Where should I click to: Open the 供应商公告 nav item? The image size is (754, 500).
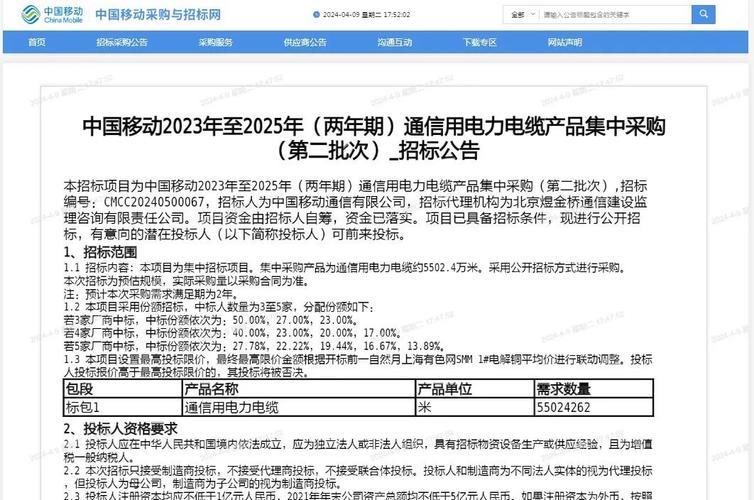pyautogui.click(x=305, y=42)
